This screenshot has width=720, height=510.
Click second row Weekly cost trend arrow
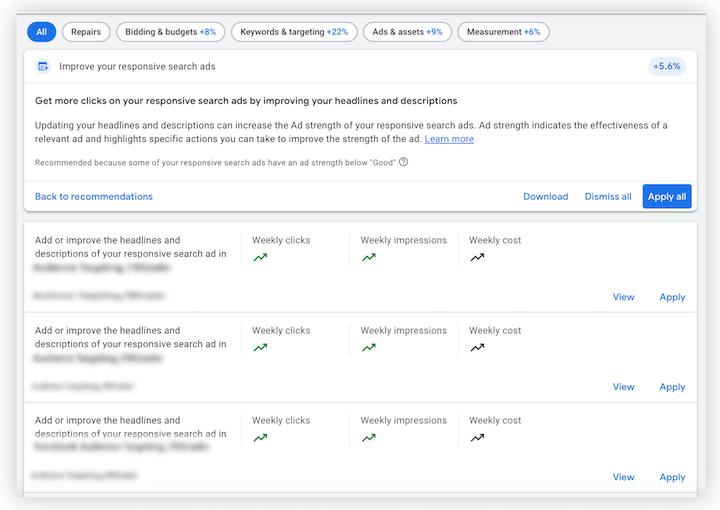(477, 347)
